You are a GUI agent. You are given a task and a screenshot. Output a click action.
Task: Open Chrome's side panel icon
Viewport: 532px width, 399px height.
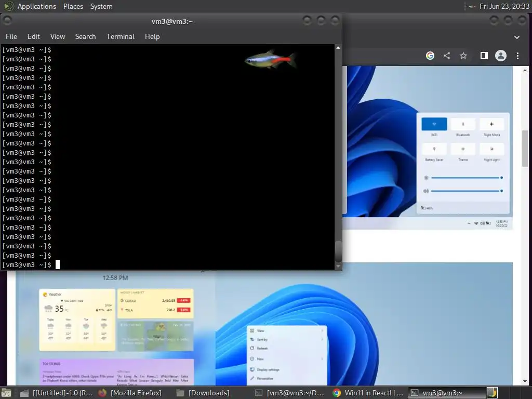click(484, 56)
